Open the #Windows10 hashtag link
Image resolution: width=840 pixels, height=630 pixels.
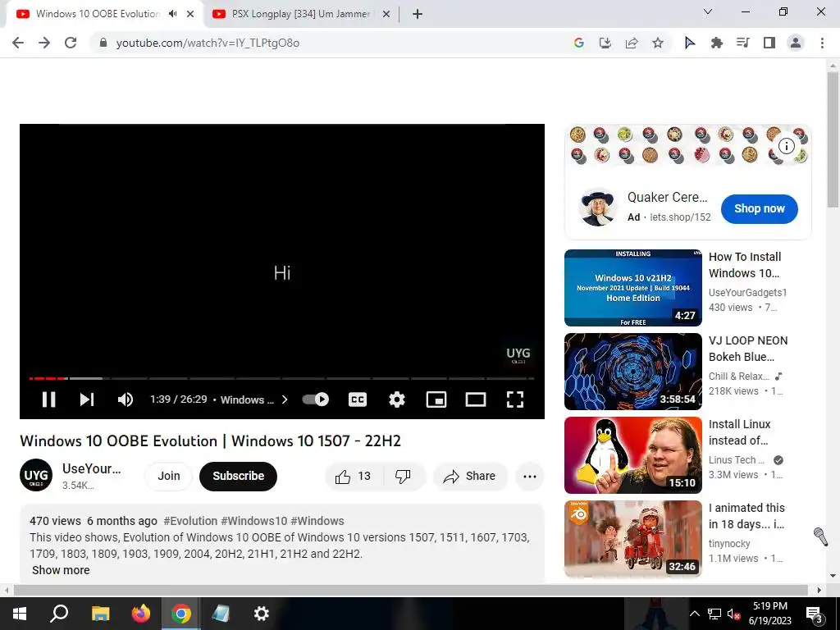[254, 521]
